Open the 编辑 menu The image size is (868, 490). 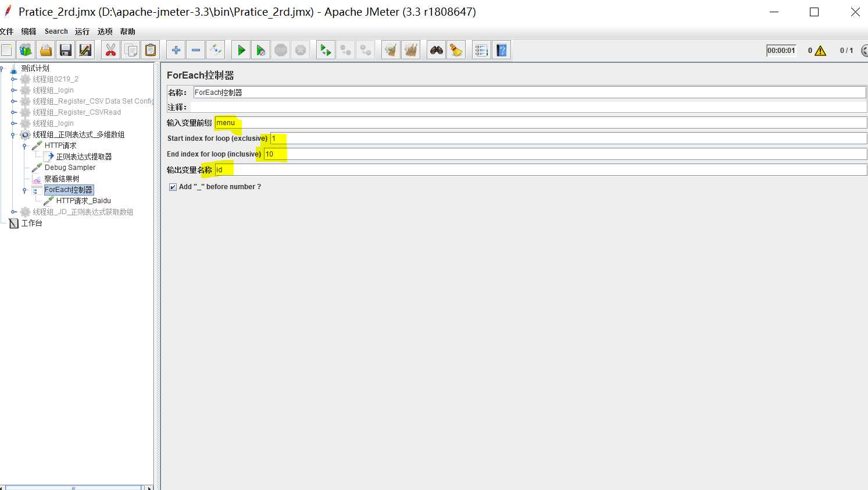[28, 31]
